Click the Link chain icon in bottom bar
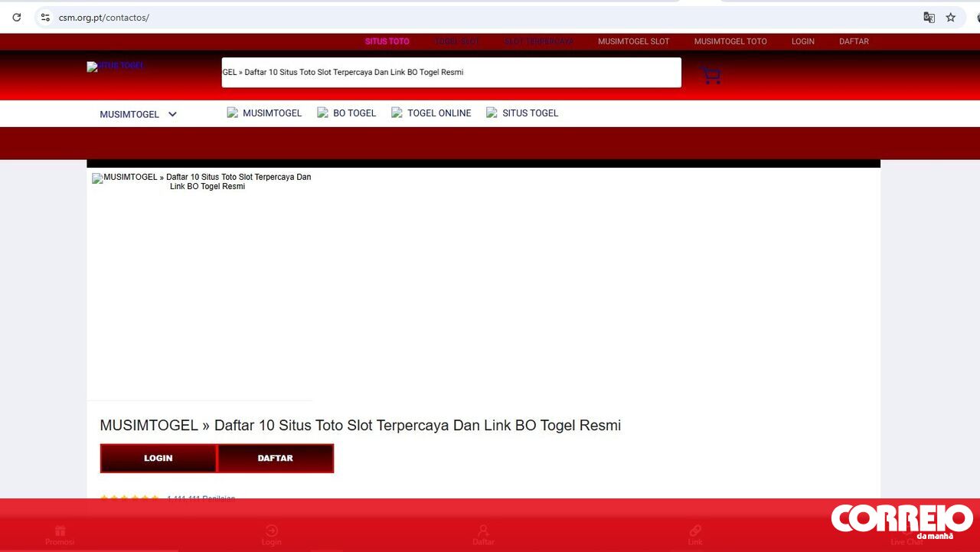The height and width of the screenshot is (552, 980). 694,531
